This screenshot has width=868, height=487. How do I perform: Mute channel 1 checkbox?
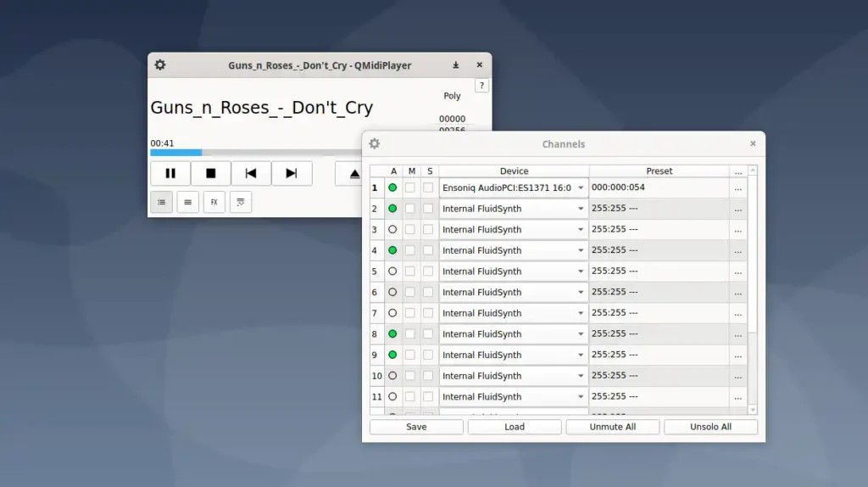click(x=410, y=188)
